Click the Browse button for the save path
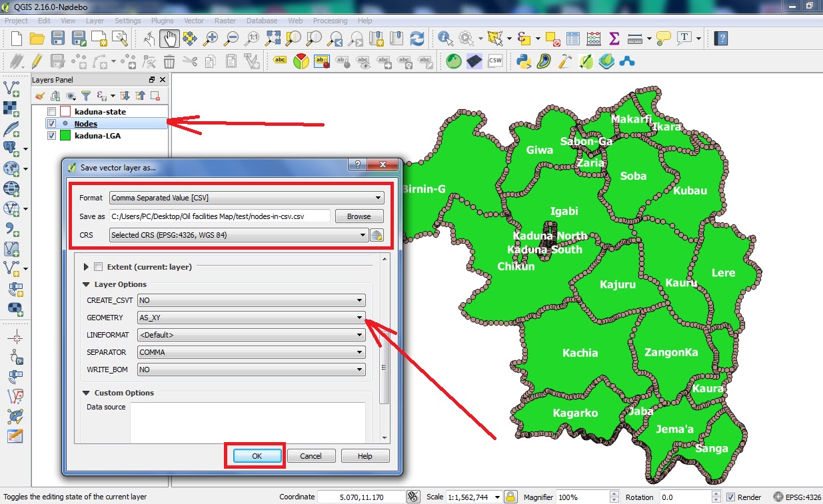The width and height of the screenshot is (823, 504). point(359,216)
